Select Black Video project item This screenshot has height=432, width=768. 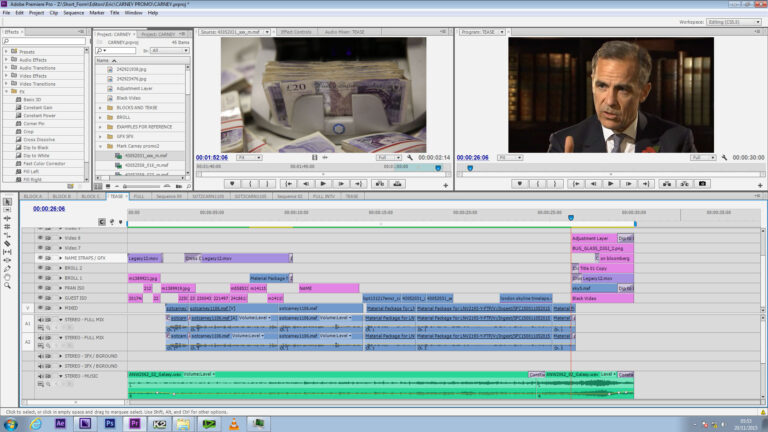click(x=128, y=98)
